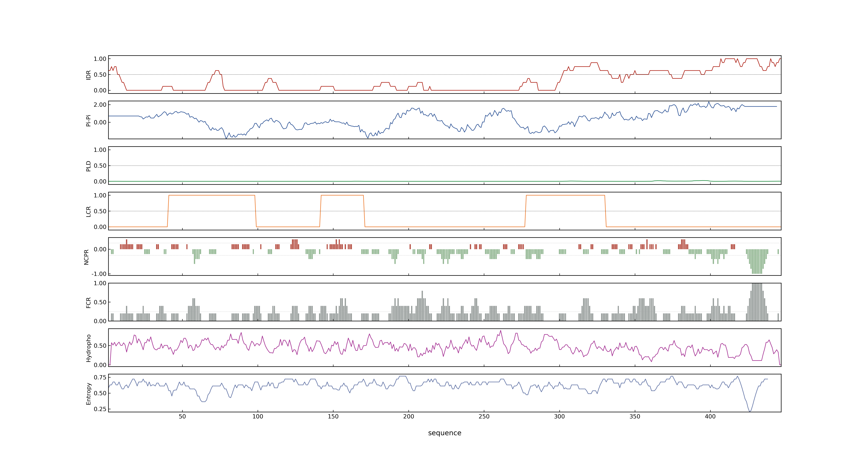This screenshot has height=463, width=868.
Task: Click the -1.00 tick of the NCPR panel
Action: [x=99, y=274]
